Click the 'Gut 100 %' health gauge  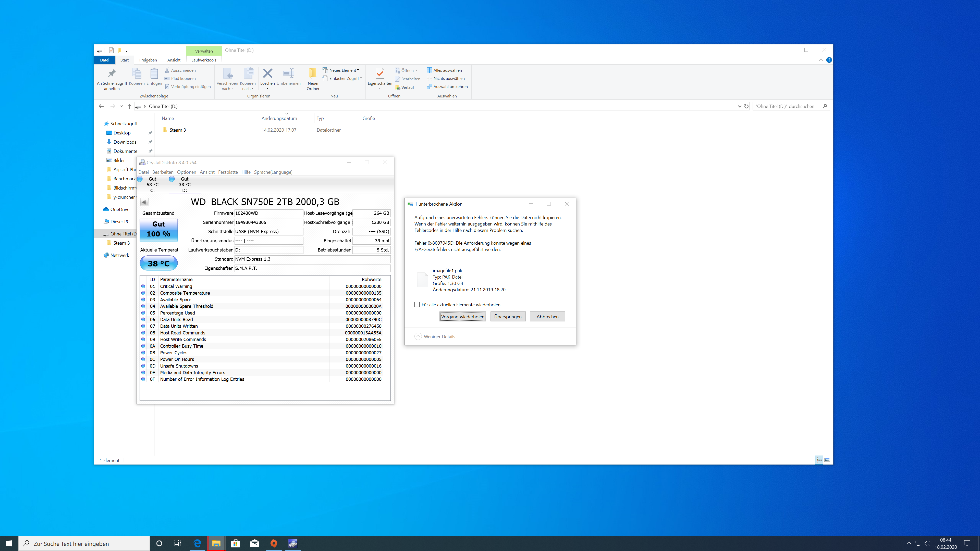[x=159, y=230]
